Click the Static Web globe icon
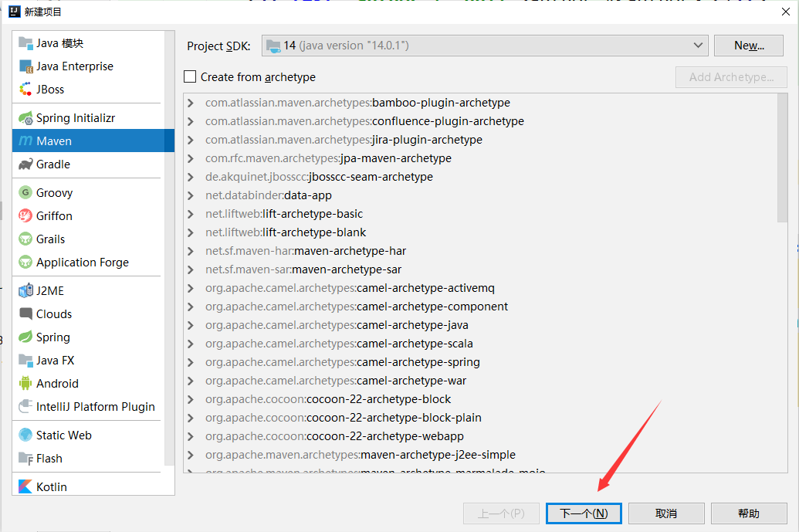 pyautogui.click(x=25, y=435)
